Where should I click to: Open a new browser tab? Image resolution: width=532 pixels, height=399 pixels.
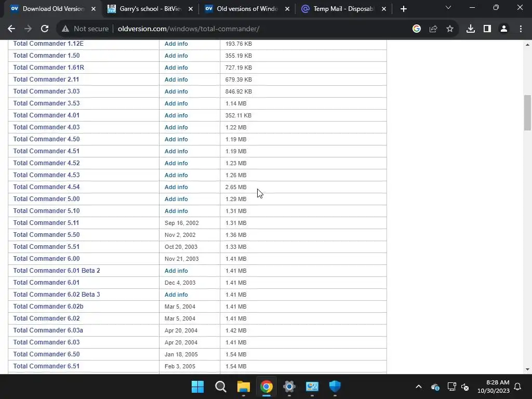pyautogui.click(x=403, y=9)
